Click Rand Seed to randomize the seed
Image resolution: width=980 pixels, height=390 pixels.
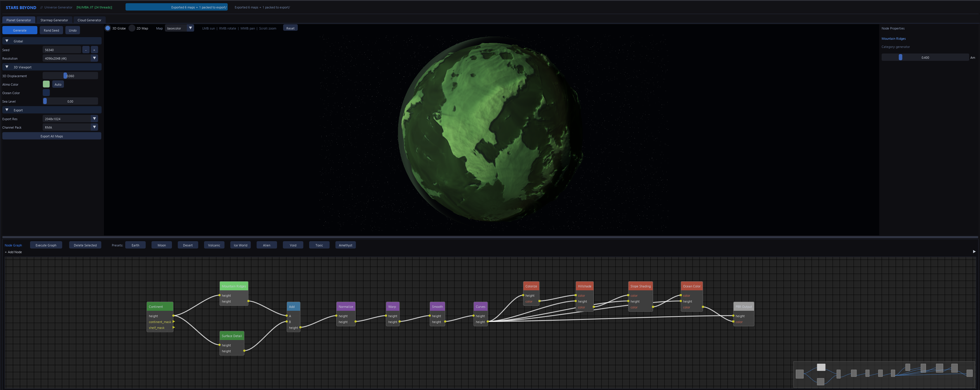coord(51,30)
